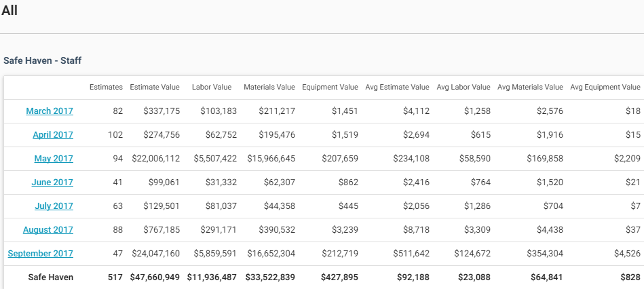Click the Avg Equipment Value header
This screenshot has width=644, height=289.
[605, 87]
